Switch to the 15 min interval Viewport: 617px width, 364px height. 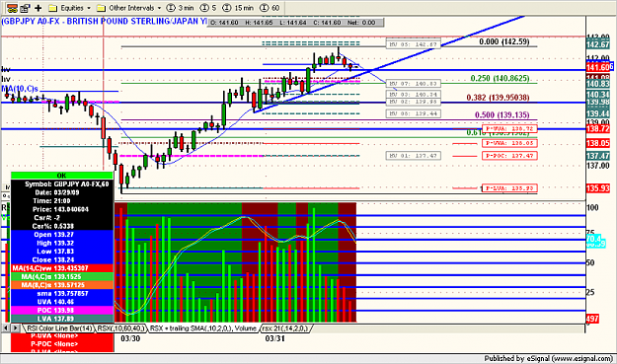tap(238, 8)
